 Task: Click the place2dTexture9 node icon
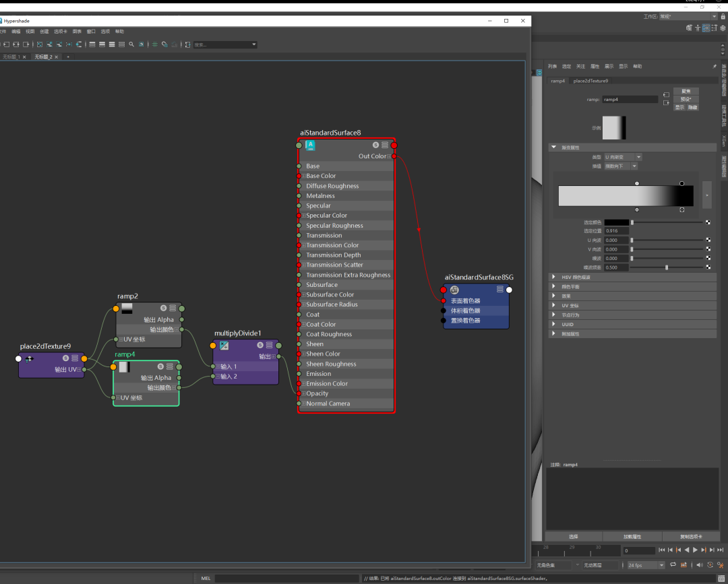[x=29, y=358]
